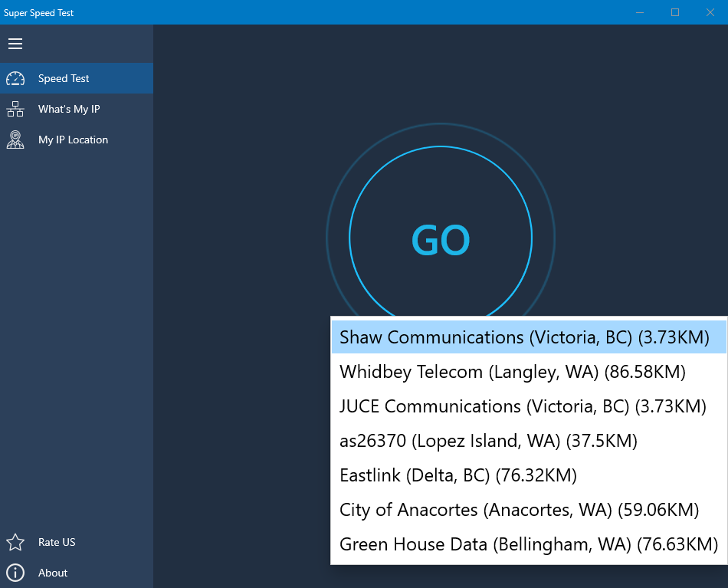Image resolution: width=728 pixels, height=588 pixels.
Task: Open the About page
Action: tap(53, 573)
